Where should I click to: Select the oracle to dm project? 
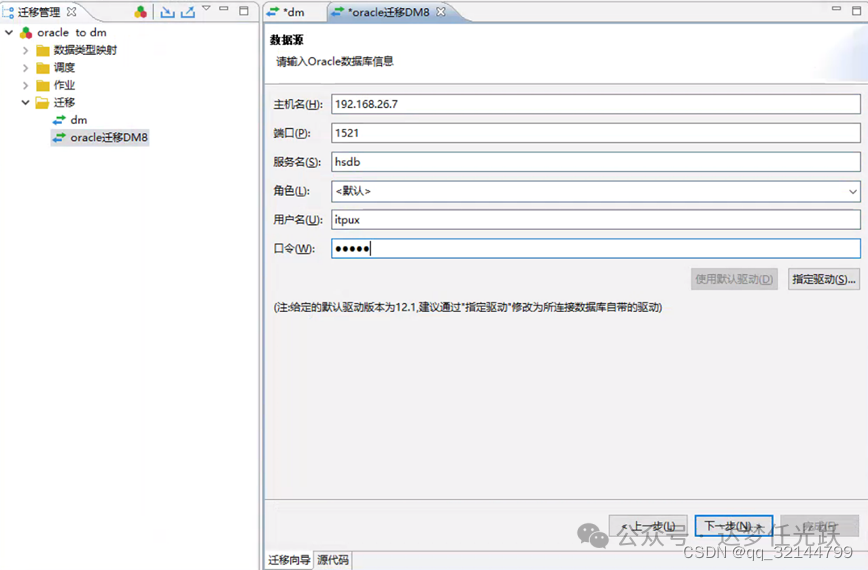coord(71,33)
